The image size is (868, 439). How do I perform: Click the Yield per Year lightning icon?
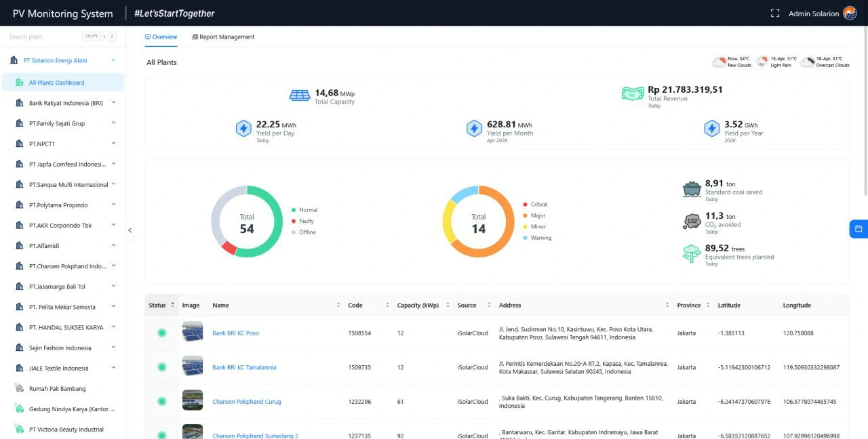[x=711, y=129]
